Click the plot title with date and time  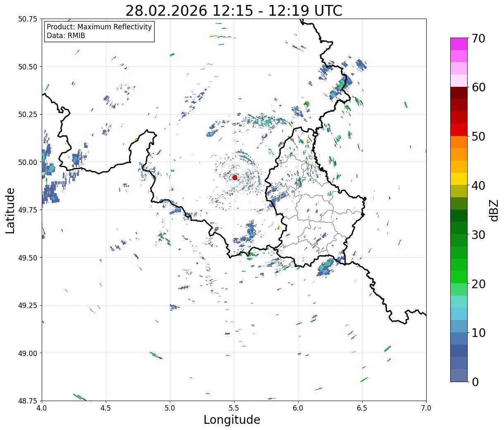234,11
